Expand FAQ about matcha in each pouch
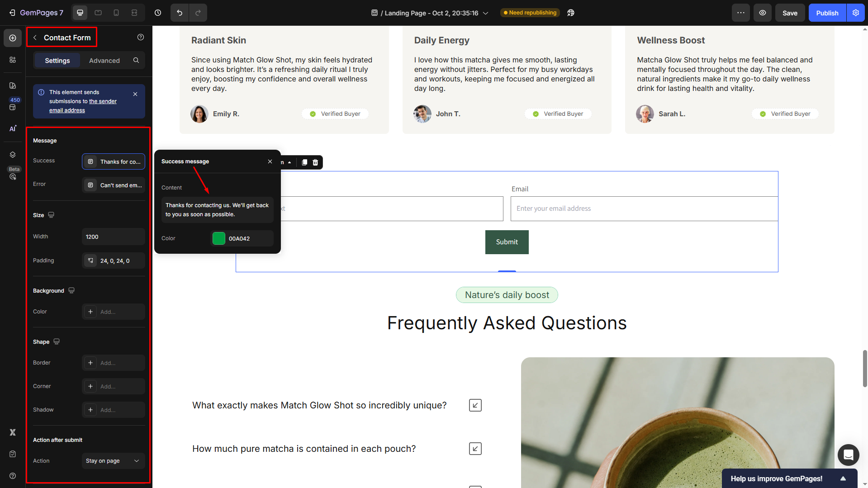Screen dimensions: 868x488 475,449
